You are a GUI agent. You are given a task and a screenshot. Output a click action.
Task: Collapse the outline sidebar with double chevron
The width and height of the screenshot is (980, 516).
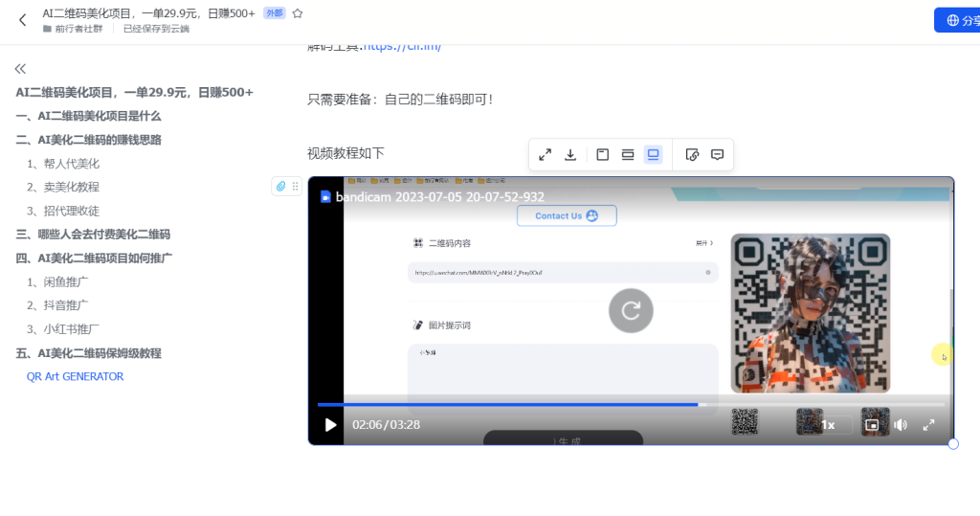pyautogui.click(x=20, y=69)
